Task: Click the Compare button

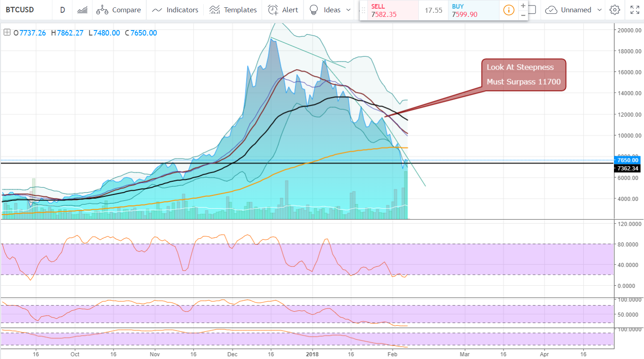Action: click(x=118, y=10)
